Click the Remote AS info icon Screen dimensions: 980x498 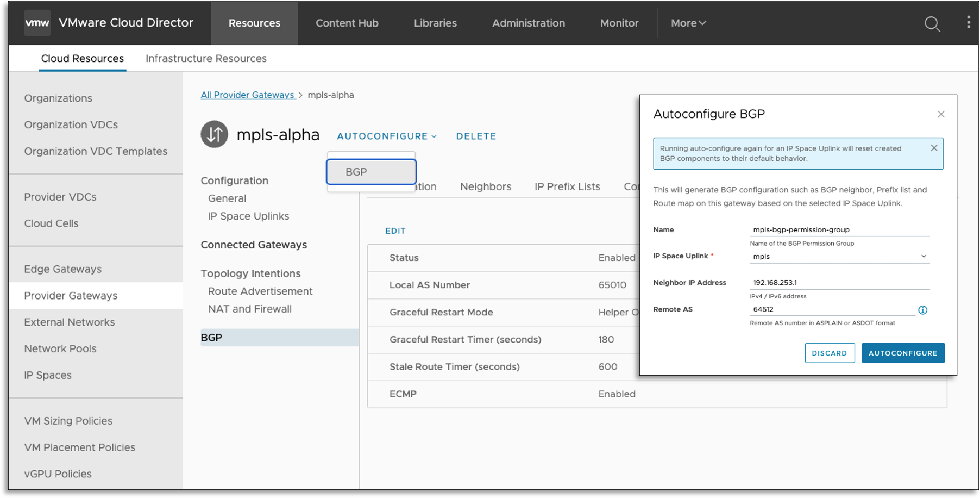(922, 310)
